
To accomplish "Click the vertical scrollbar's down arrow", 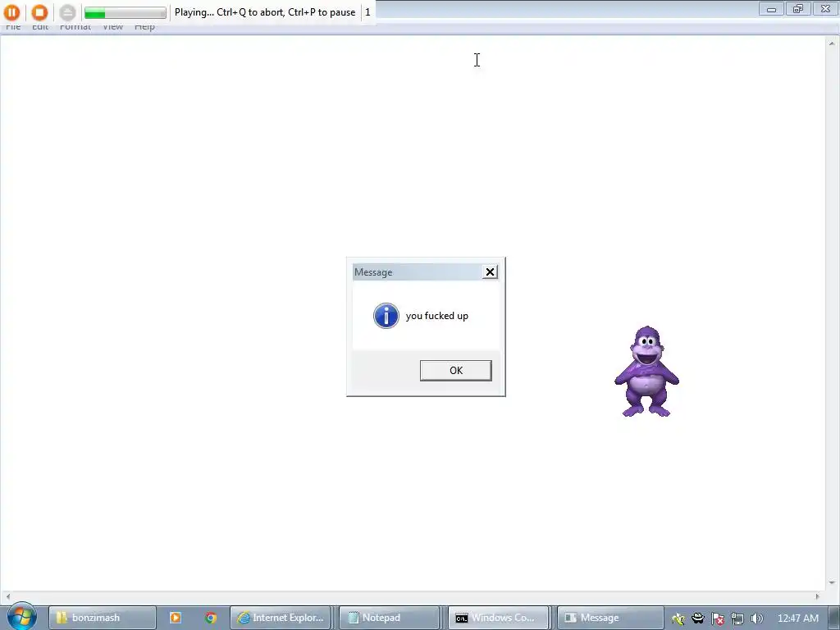I will (832, 583).
